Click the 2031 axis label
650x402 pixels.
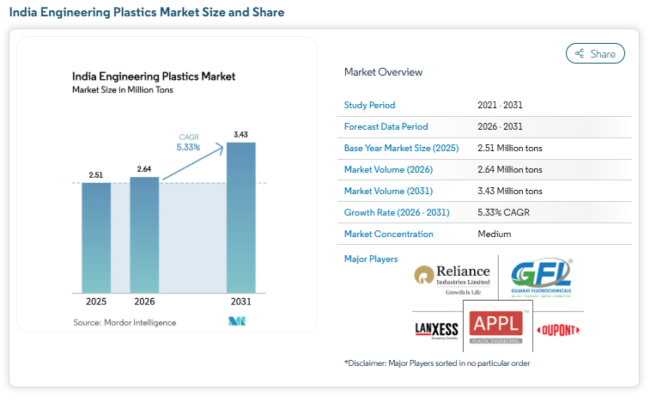click(241, 302)
